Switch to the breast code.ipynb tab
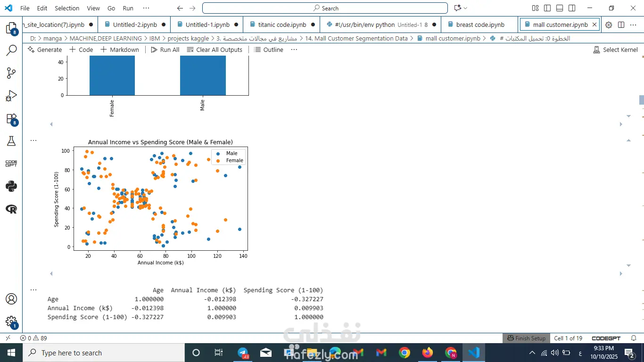 [480, 25]
